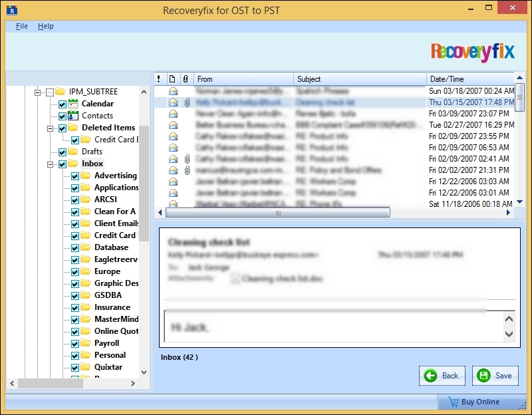Uncheck the Inbox folder checkbox
This screenshot has height=415, width=532.
[61, 163]
